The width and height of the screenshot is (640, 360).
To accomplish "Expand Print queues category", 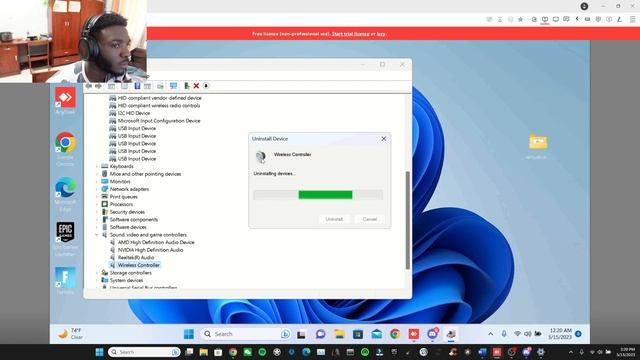I will click(x=97, y=197).
